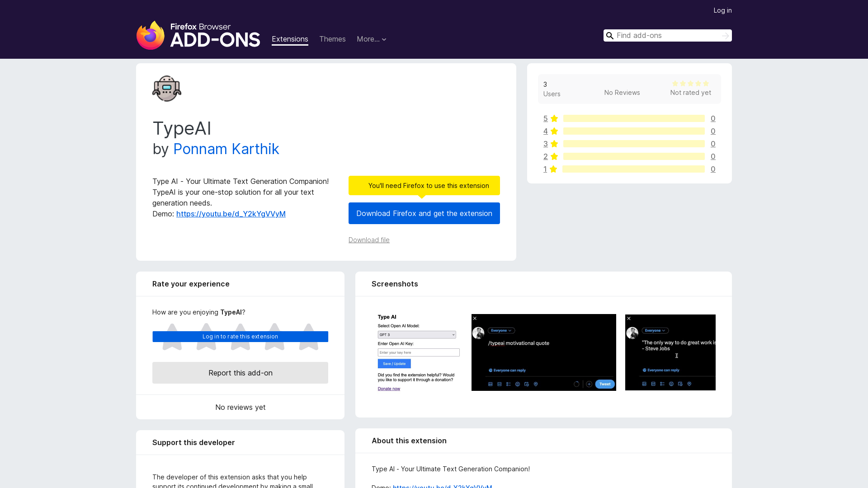Switch to the Themes tab
Screen dimensions: 868x488
[x=332, y=39]
